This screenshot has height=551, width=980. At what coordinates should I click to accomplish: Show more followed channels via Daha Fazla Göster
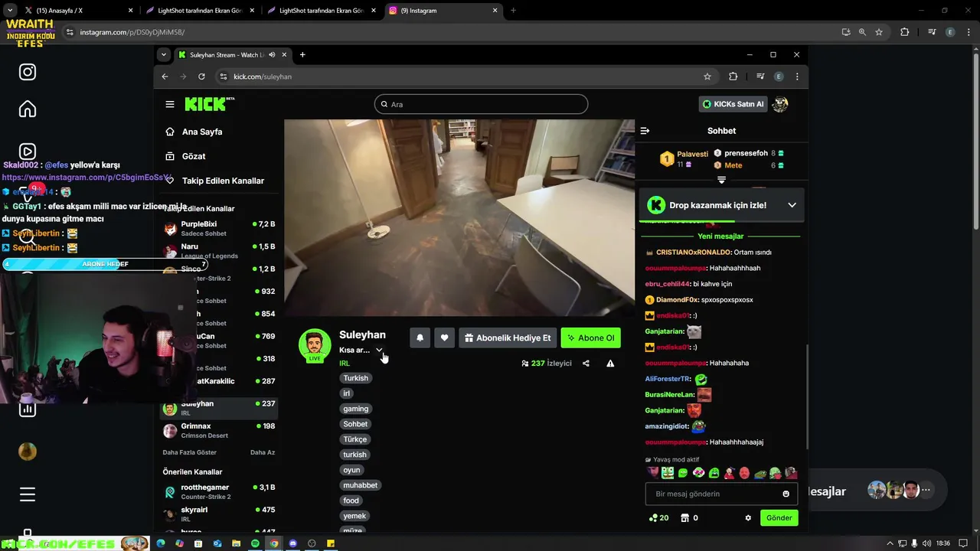click(x=190, y=452)
